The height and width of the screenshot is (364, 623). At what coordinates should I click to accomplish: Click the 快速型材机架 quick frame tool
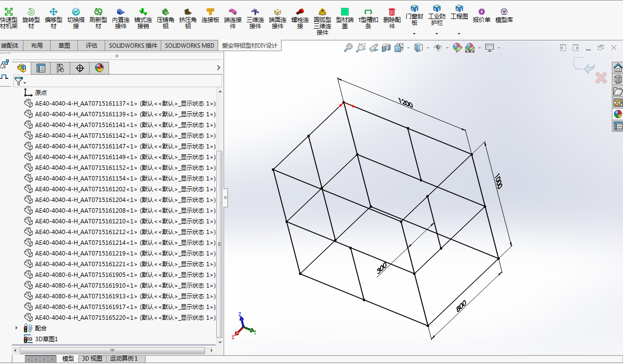9,18
